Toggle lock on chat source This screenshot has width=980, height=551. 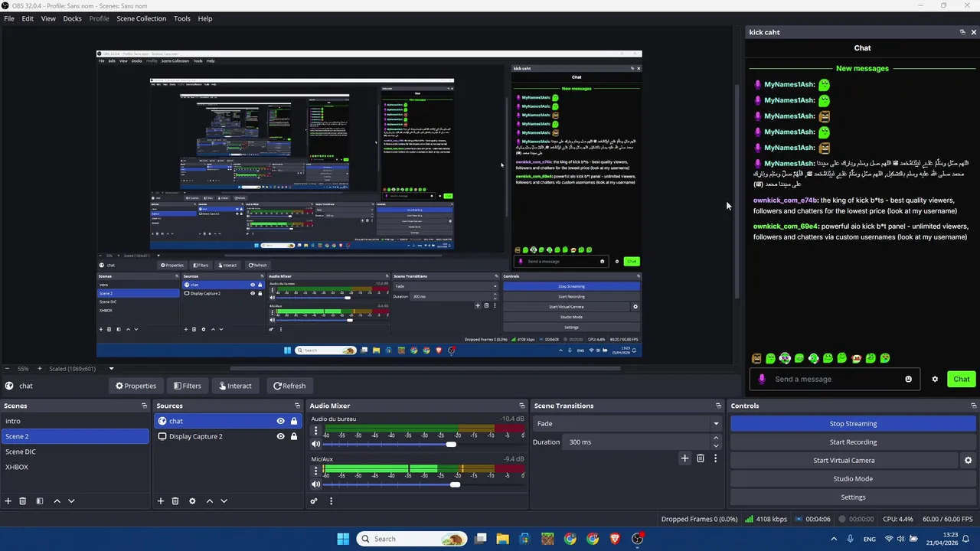coord(294,421)
